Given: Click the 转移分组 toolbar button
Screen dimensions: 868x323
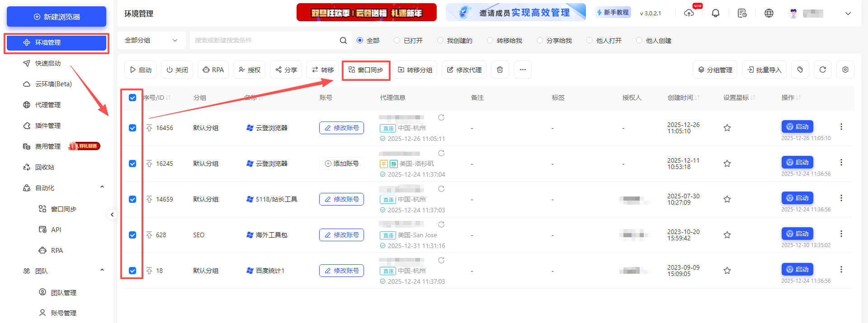Looking at the screenshot, I should [x=415, y=70].
